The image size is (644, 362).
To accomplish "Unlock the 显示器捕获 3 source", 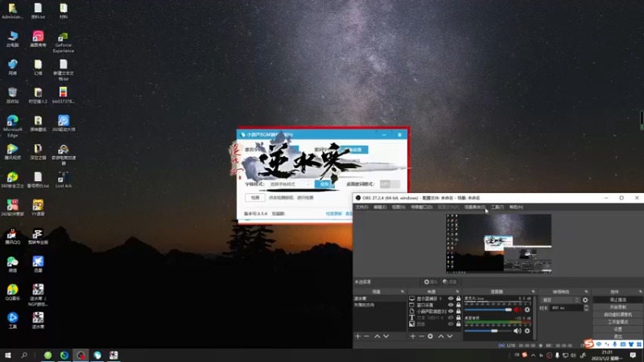I will tap(458, 298).
